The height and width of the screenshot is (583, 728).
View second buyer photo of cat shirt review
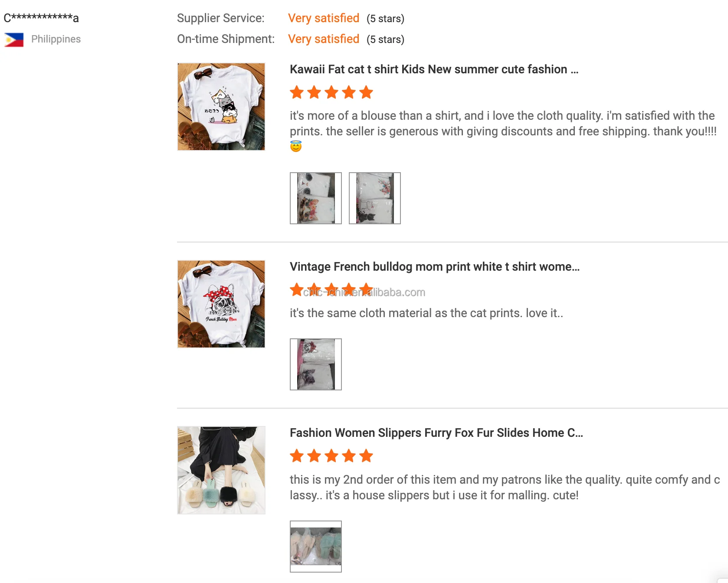(375, 198)
